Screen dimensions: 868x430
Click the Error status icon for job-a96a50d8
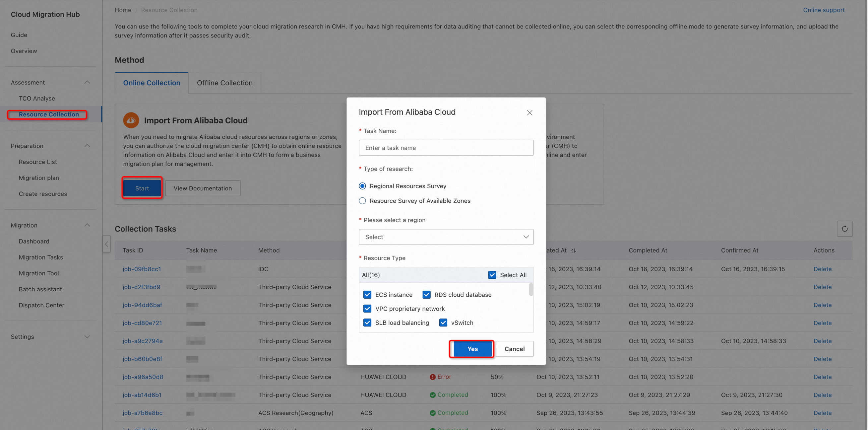[432, 377]
